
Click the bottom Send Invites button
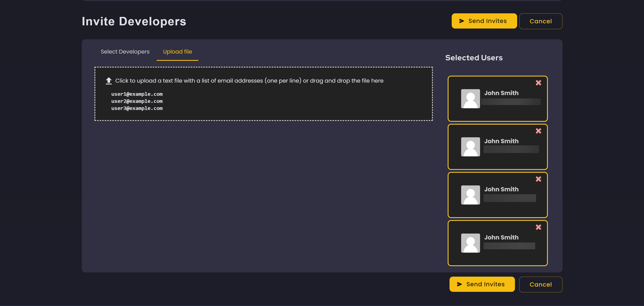(x=482, y=284)
